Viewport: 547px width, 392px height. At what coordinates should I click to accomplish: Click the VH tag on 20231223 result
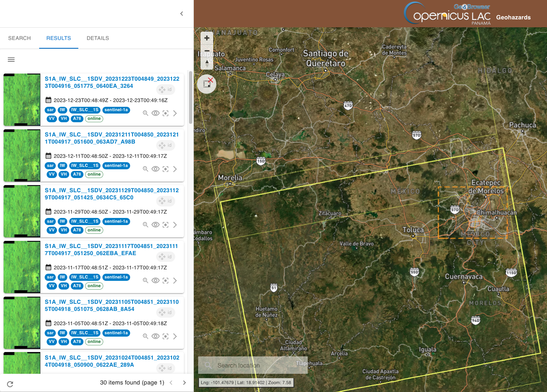[x=64, y=119]
